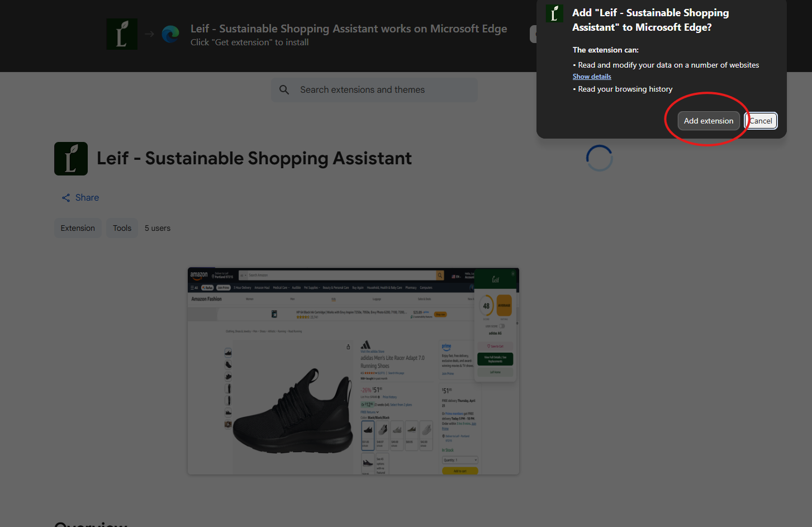The height and width of the screenshot is (527, 812).
Task: Cancel the extension install dialog
Action: [x=761, y=121]
